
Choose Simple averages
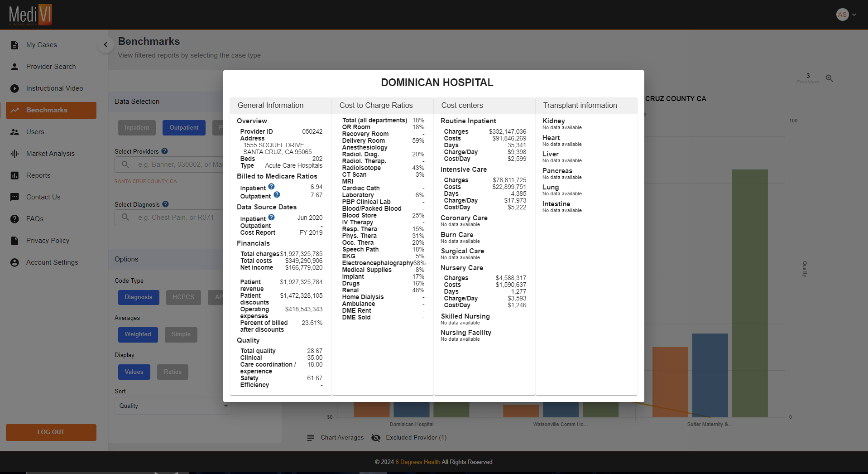(x=181, y=334)
